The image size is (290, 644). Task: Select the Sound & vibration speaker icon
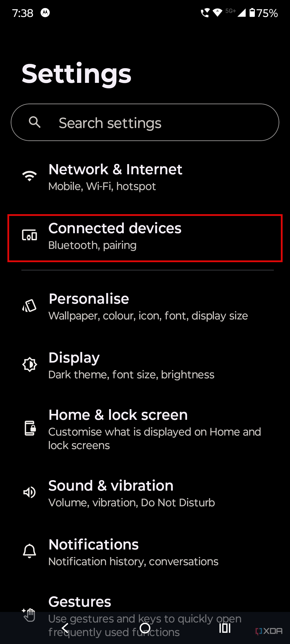29,492
